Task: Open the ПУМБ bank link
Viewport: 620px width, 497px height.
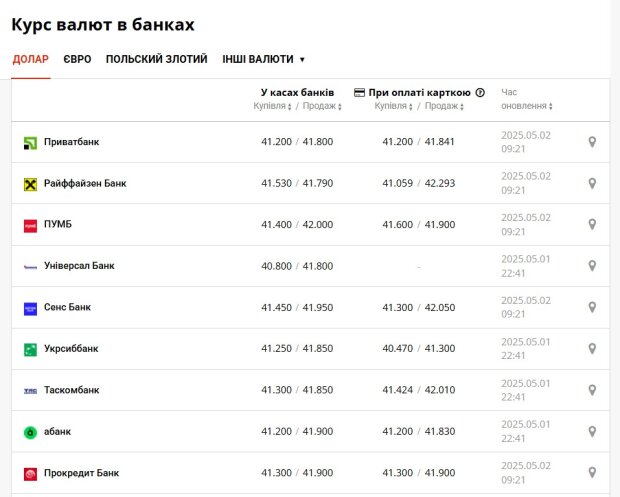Action: [x=58, y=224]
